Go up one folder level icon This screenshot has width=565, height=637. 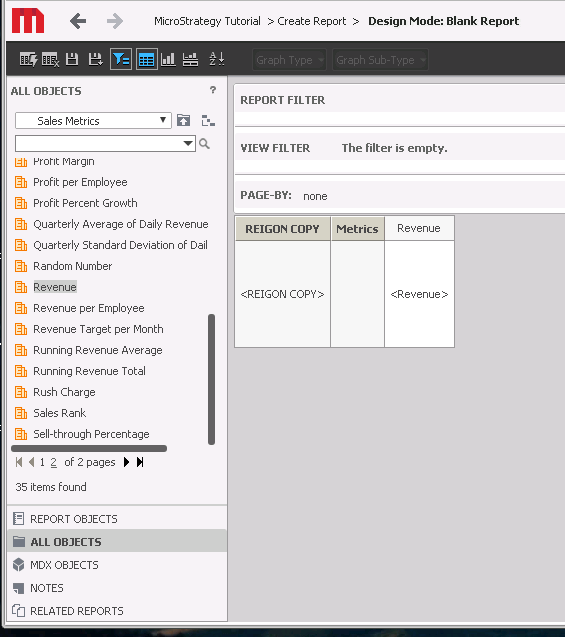pyautogui.click(x=183, y=120)
